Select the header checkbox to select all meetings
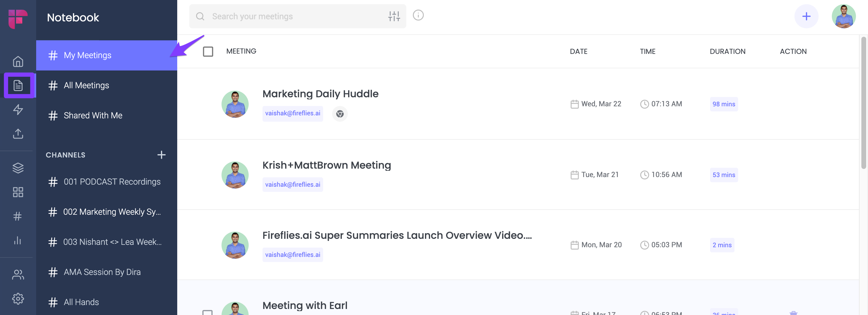The width and height of the screenshot is (868, 315). click(208, 51)
